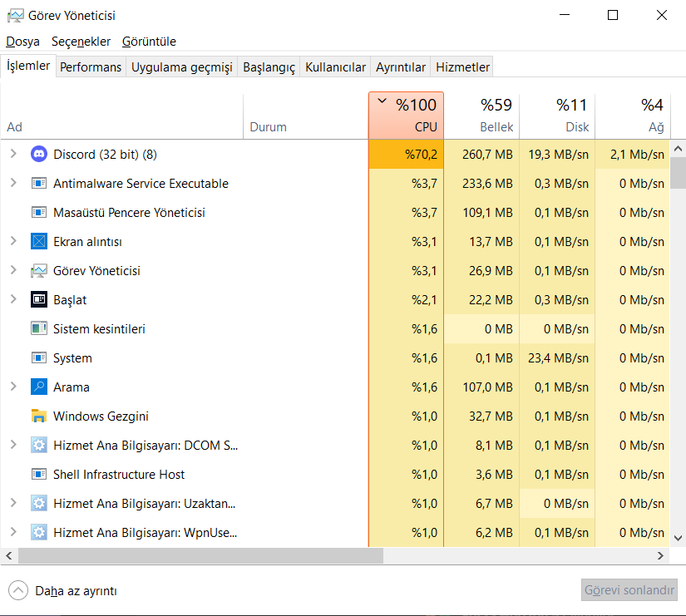Click the Arama magnifier icon

pyautogui.click(x=39, y=387)
